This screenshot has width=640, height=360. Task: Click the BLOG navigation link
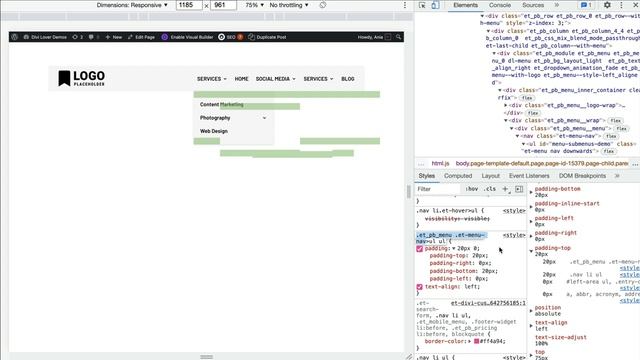click(348, 79)
